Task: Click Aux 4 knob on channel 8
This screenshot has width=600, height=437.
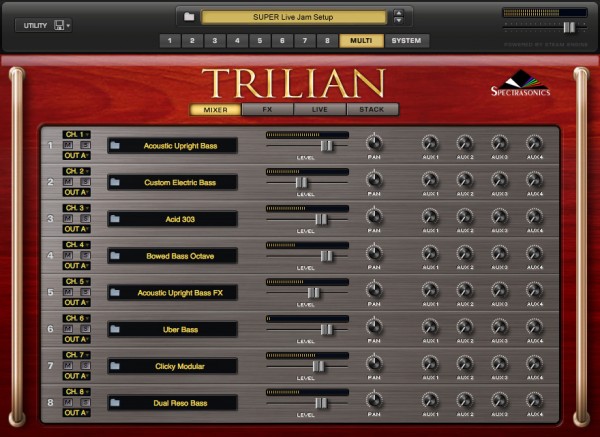Action: [535, 400]
